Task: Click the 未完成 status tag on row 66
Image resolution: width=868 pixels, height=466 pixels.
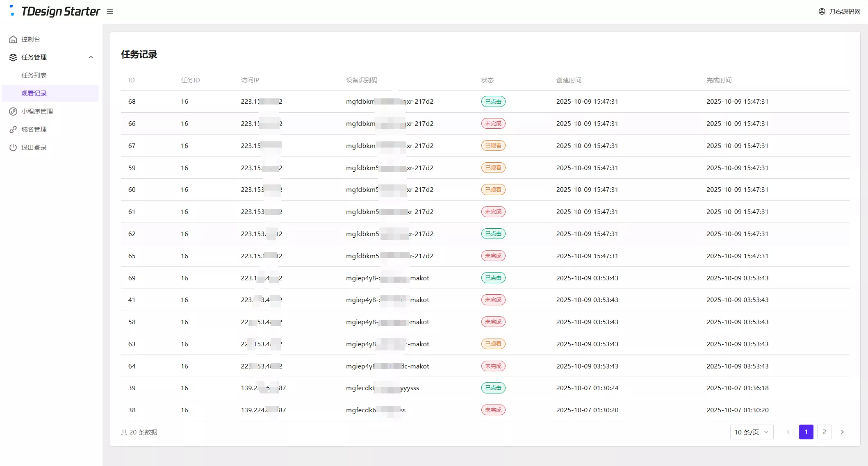Action: [493, 123]
